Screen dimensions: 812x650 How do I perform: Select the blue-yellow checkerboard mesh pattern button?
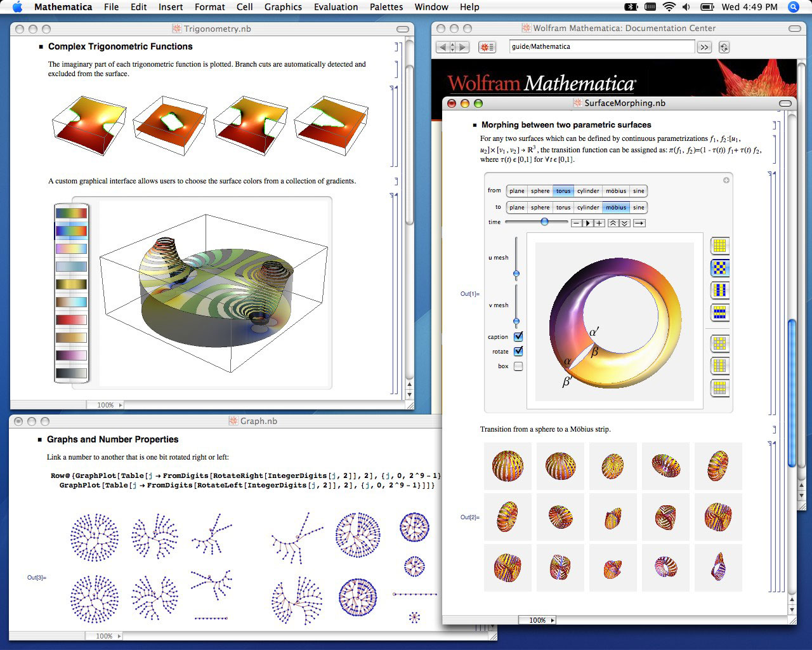[x=719, y=268]
